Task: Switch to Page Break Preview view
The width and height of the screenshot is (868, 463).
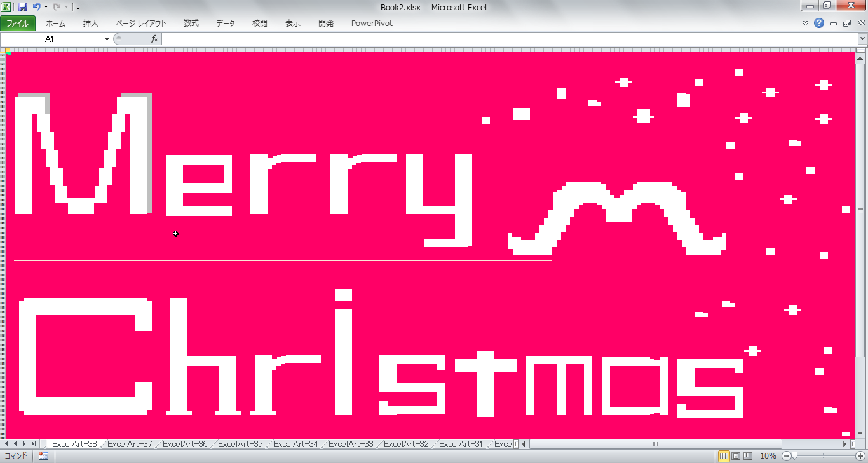Action: click(748, 456)
